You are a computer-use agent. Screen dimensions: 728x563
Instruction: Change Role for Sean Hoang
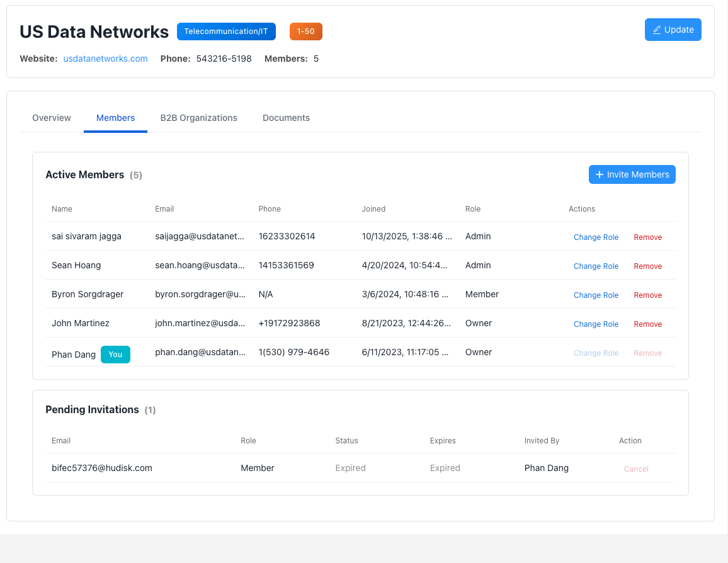click(x=596, y=266)
